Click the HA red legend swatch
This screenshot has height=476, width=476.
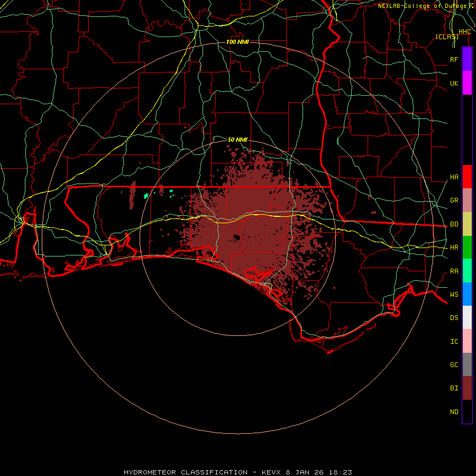click(x=467, y=177)
